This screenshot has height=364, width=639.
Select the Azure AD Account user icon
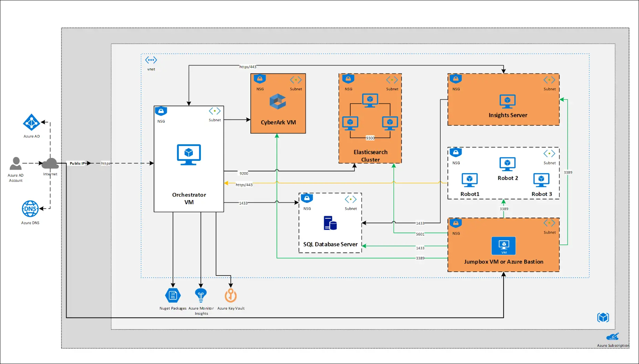pos(16,164)
